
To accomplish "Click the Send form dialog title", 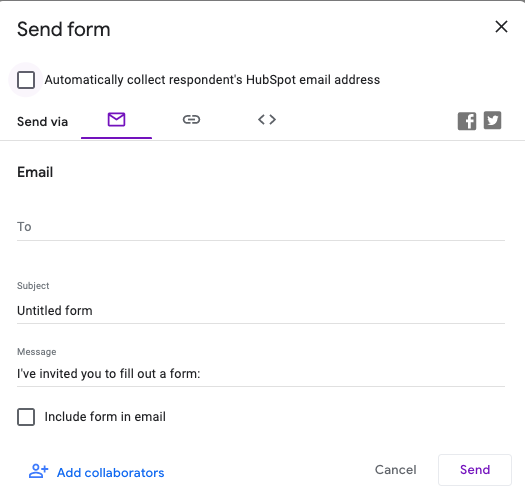I will click(64, 29).
